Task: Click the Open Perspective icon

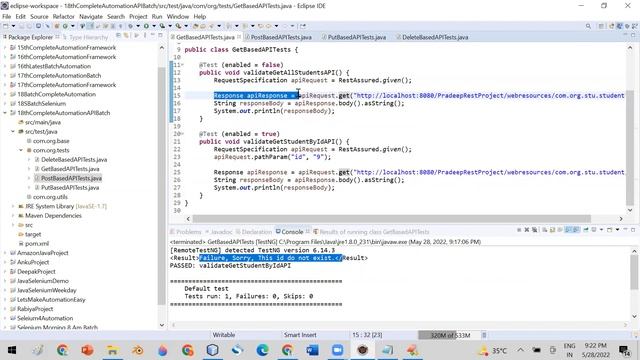Action: click(x=611, y=26)
